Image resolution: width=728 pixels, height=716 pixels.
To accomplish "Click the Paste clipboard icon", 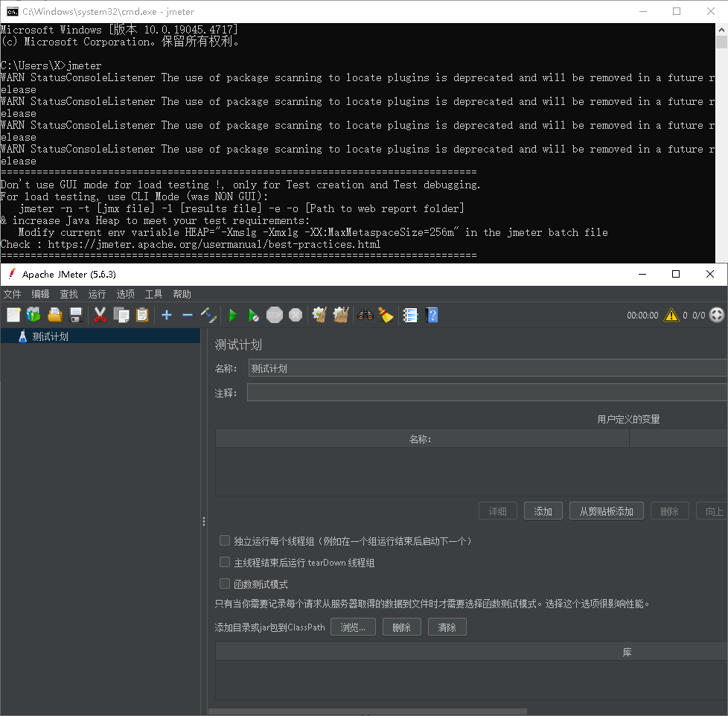I will [142, 316].
